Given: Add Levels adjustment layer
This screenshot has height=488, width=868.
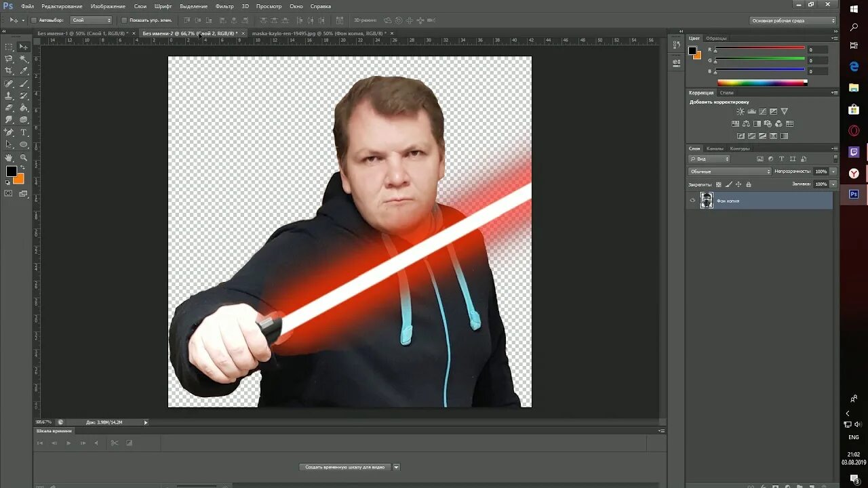Looking at the screenshot, I should point(751,111).
